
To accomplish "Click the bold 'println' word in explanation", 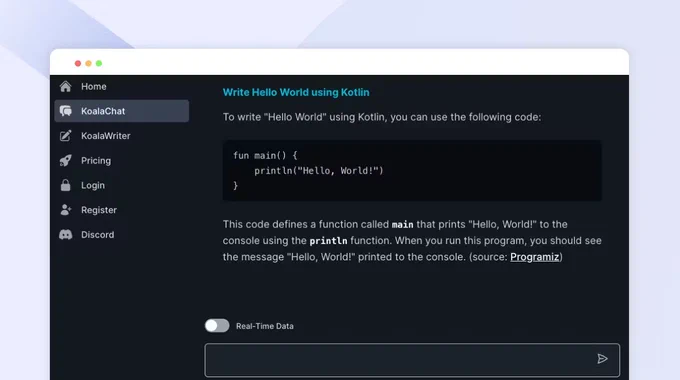I will pos(328,241).
